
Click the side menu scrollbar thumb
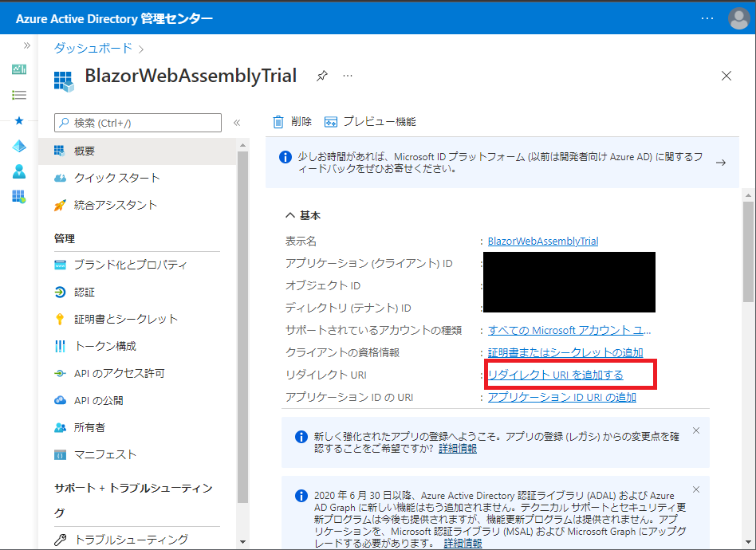pos(242,328)
